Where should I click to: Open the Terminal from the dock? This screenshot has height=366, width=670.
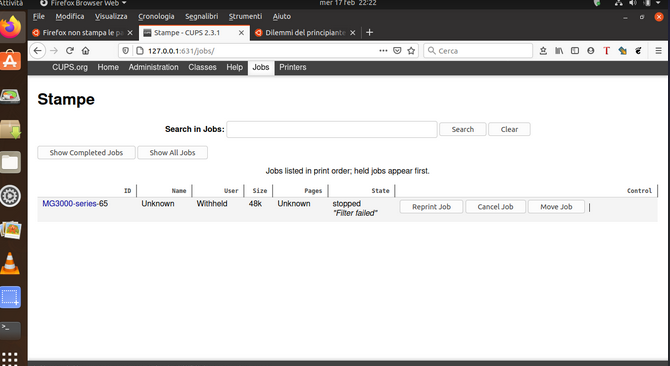[11, 331]
